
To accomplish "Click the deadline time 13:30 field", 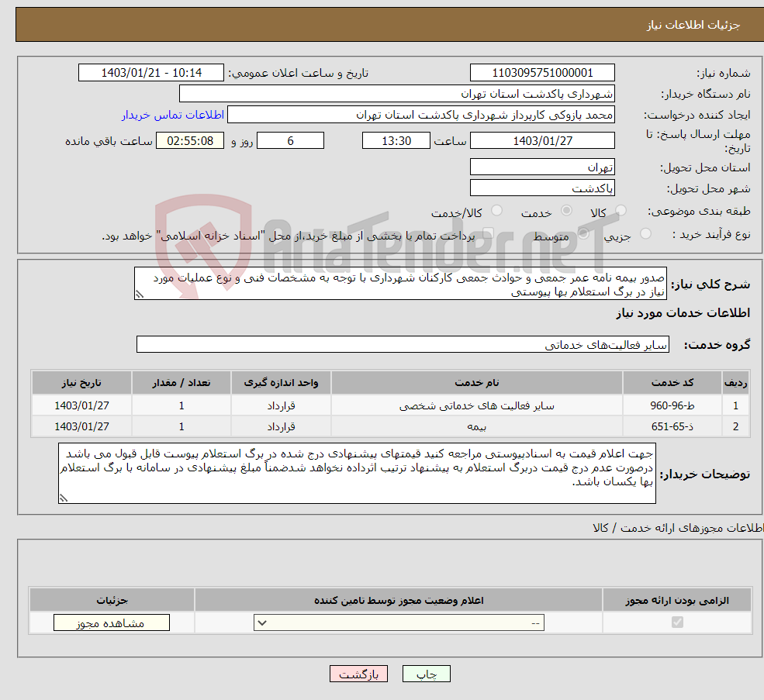I will click(396, 141).
